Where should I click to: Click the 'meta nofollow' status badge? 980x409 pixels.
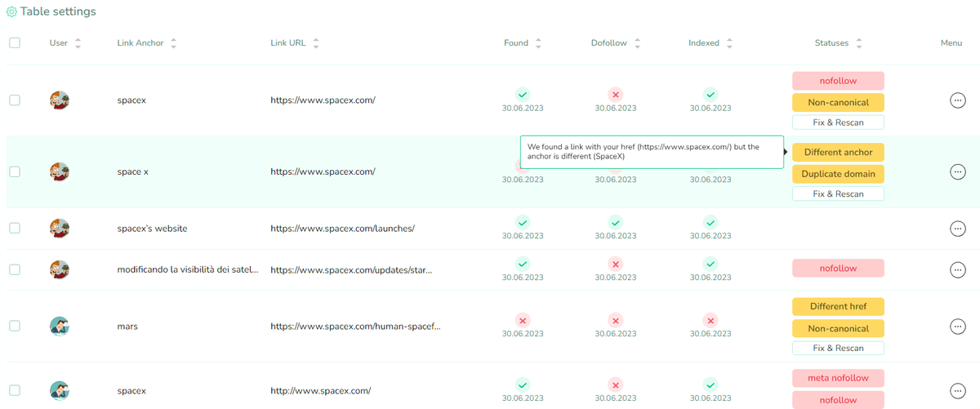838,378
